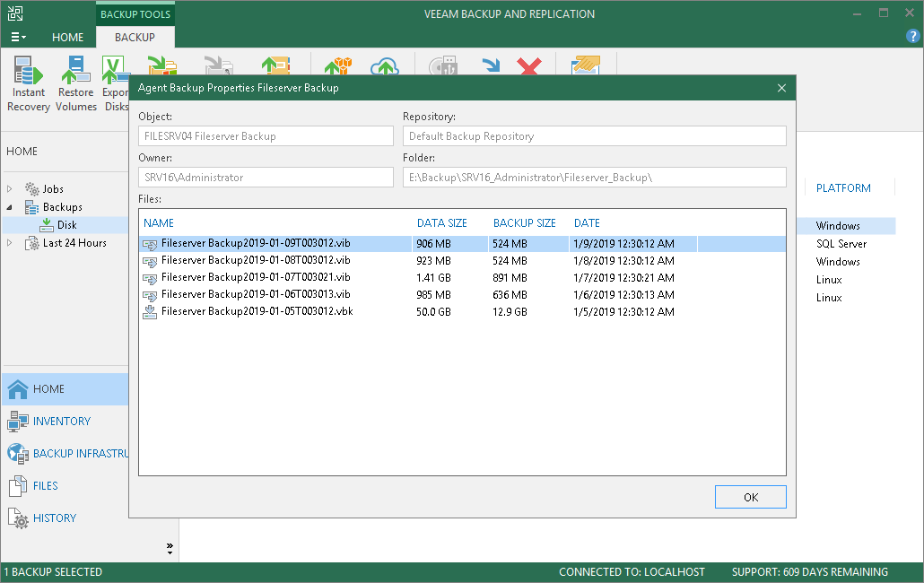Click the 1.41 GB data size cell
924x583 pixels.
click(x=433, y=278)
